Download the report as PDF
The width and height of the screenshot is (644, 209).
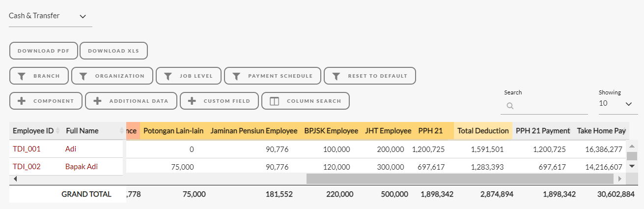44,51
